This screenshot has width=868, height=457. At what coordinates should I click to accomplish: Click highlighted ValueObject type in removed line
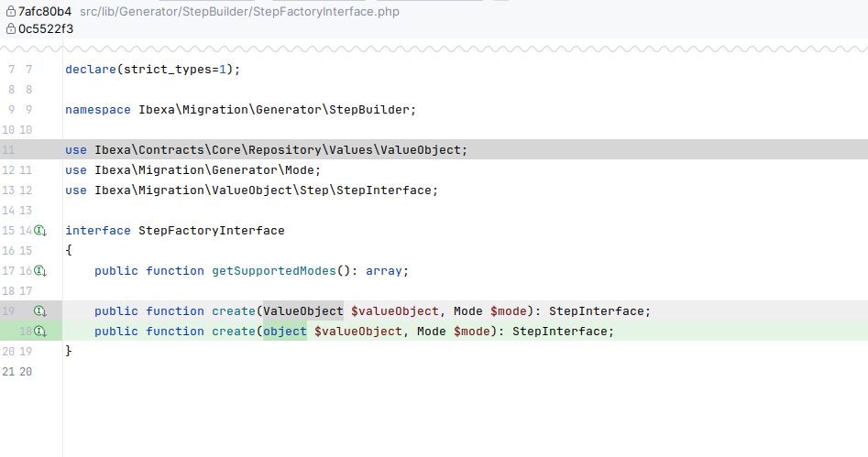coord(303,311)
